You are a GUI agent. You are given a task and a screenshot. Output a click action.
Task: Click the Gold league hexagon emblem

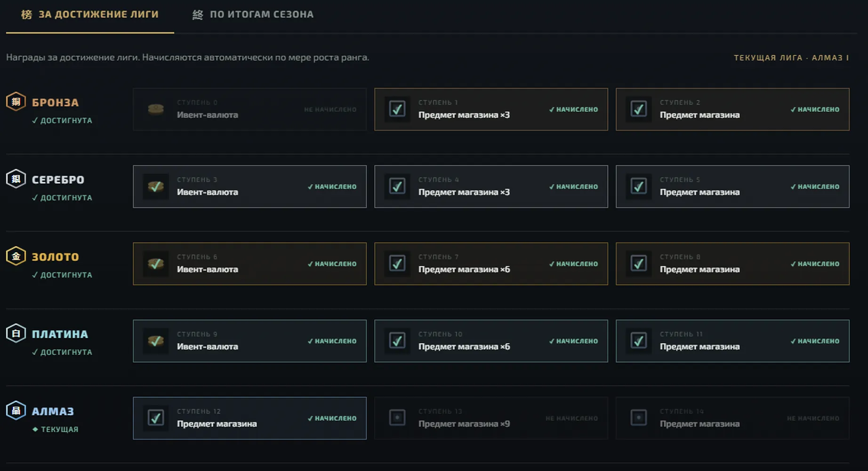tap(16, 256)
